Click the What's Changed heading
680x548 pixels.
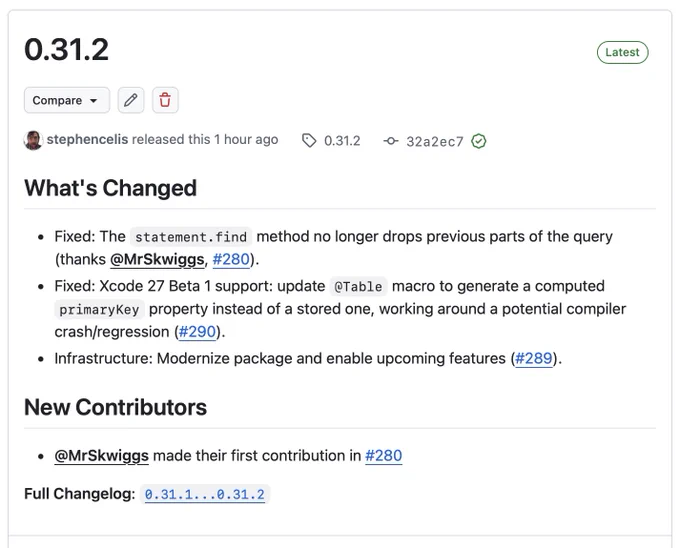tap(111, 188)
